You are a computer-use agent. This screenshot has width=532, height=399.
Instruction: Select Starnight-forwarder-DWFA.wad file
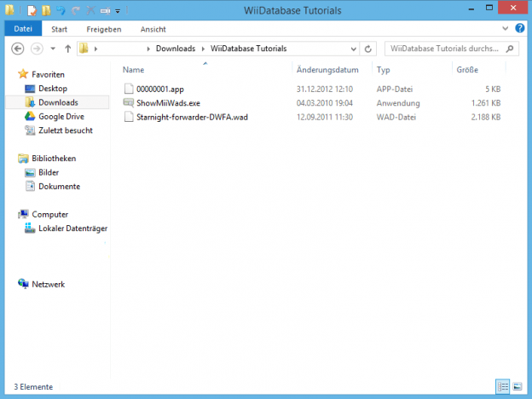(192, 117)
